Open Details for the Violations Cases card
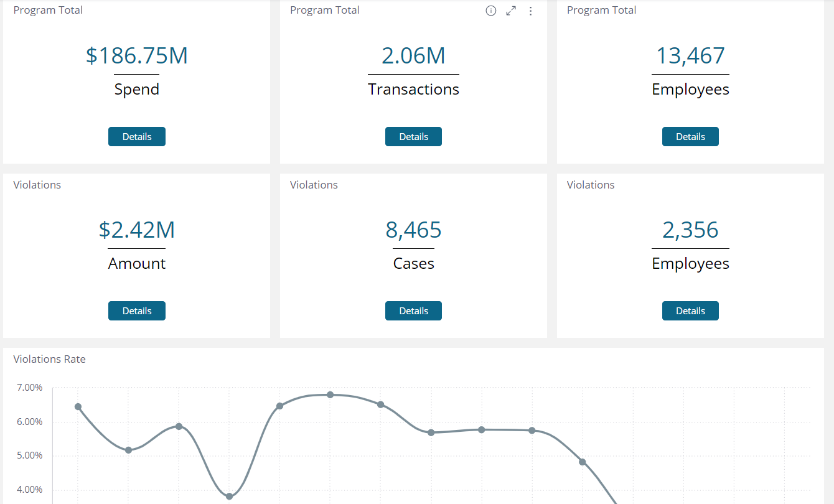This screenshot has width=834, height=504. pyautogui.click(x=413, y=310)
